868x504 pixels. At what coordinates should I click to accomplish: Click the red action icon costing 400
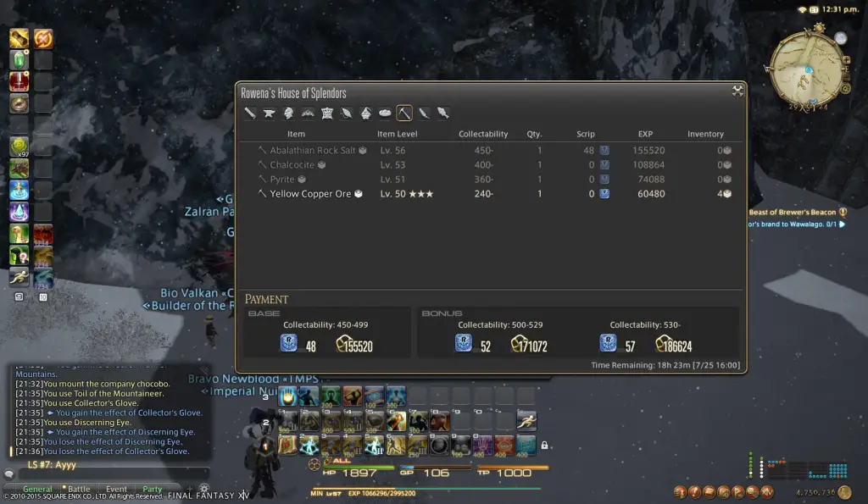tap(504, 446)
